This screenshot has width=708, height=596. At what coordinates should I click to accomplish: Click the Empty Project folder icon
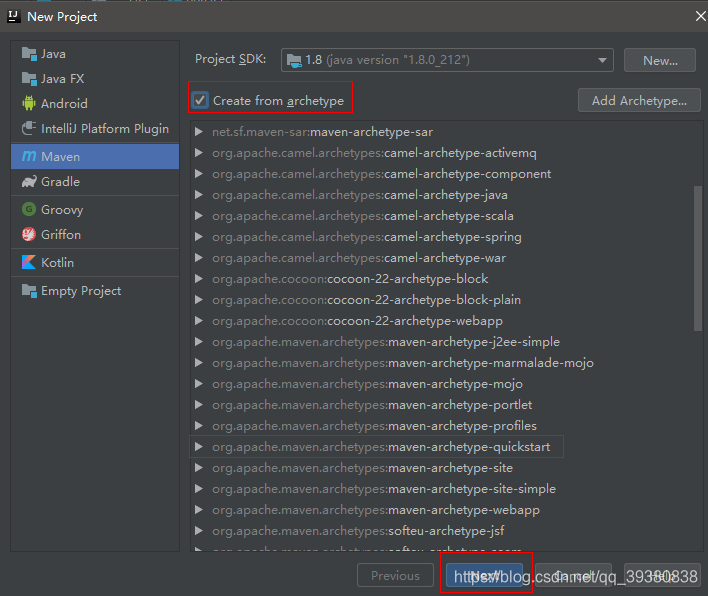tap(29, 291)
